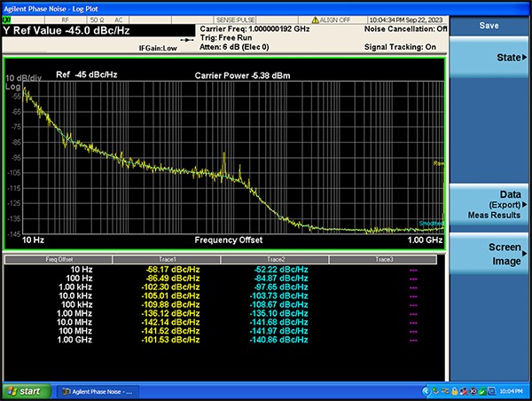This screenshot has height=401, width=532.
Task: Click the network connection arrows tray icon
Action: click(x=445, y=391)
